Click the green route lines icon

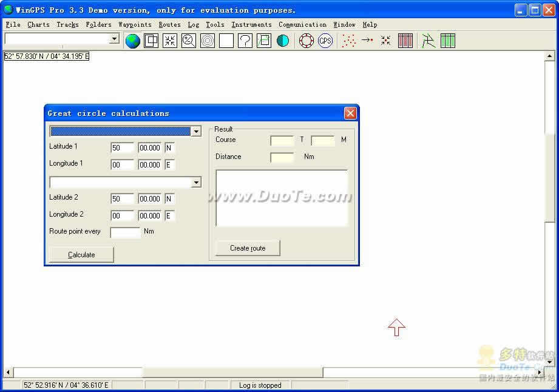coord(428,41)
